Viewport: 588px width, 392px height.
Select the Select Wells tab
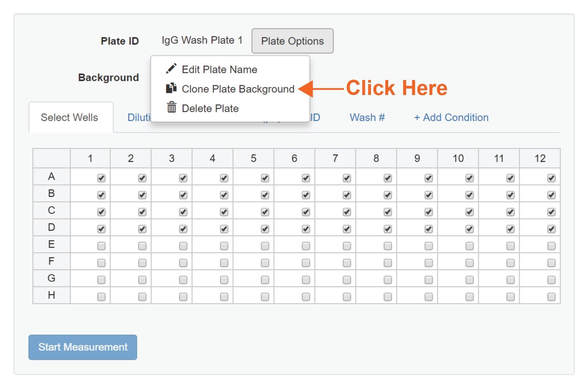pyautogui.click(x=69, y=117)
